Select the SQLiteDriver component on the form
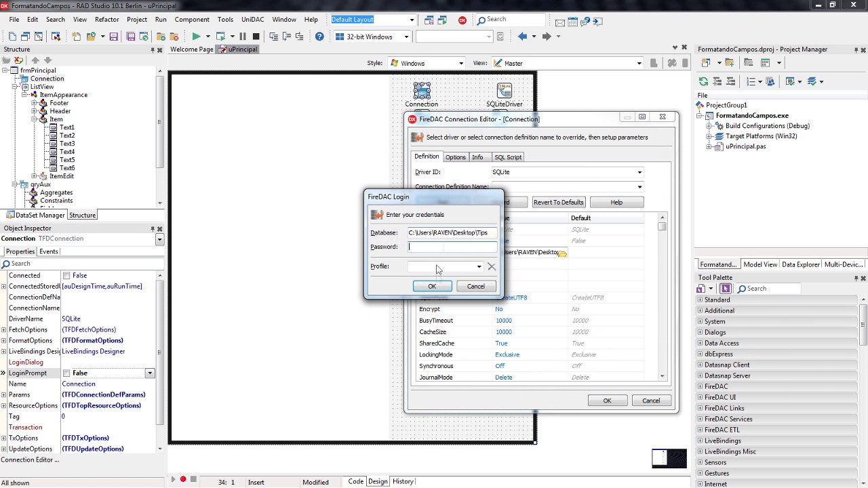This screenshot has height=488, width=868. pos(505,90)
